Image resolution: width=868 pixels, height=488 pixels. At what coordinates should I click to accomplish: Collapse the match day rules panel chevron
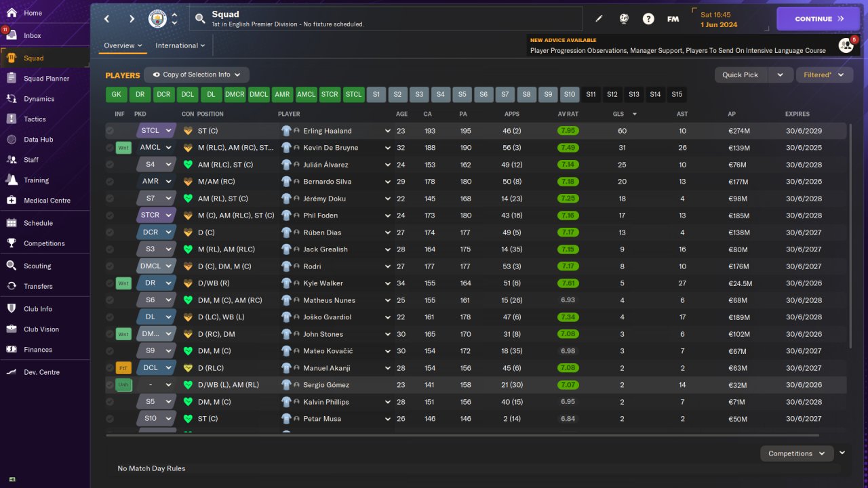click(842, 453)
